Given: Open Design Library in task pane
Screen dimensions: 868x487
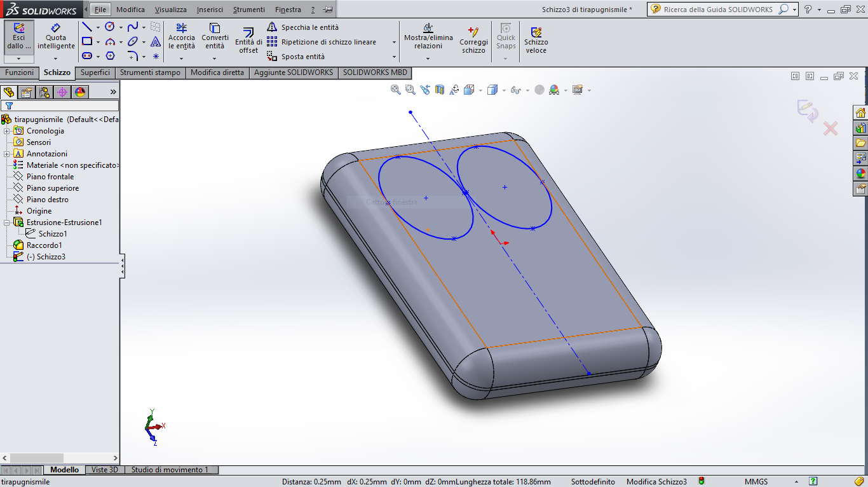Looking at the screenshot, I should pyautogui.click(x=861, y=128).
